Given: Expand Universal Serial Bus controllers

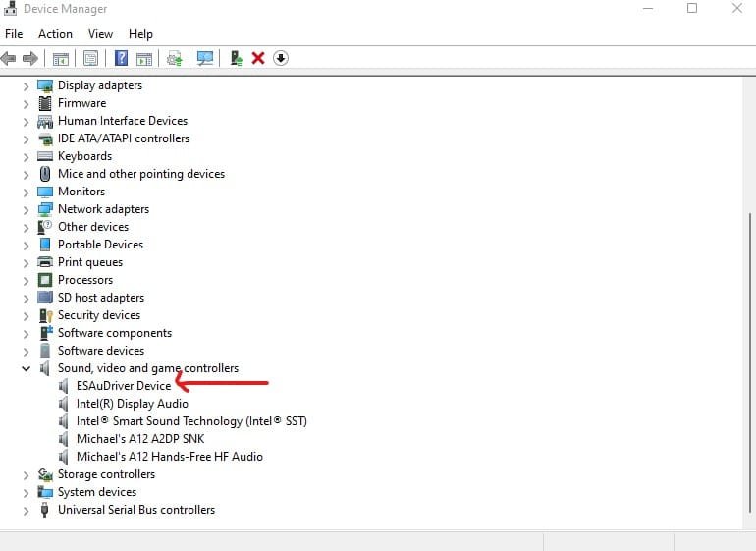Looking at the screenshot, I should coord(27,510).
